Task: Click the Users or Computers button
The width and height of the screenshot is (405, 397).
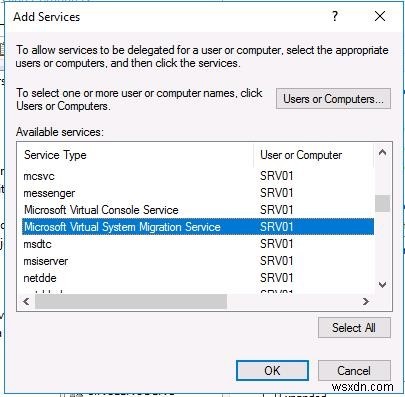Action: point(333,99)
